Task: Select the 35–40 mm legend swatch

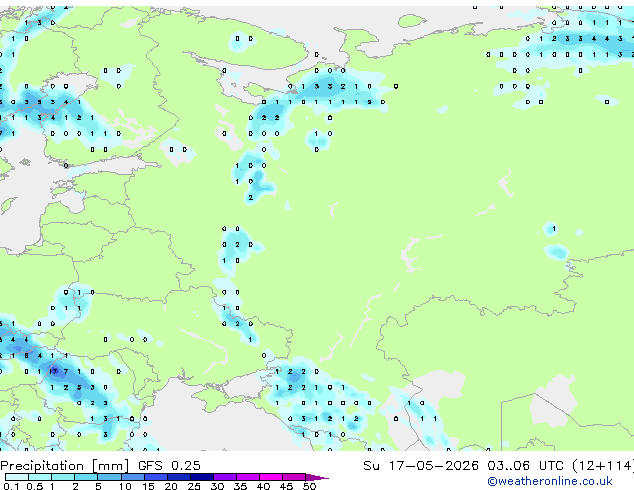Action: coord(247,477)
